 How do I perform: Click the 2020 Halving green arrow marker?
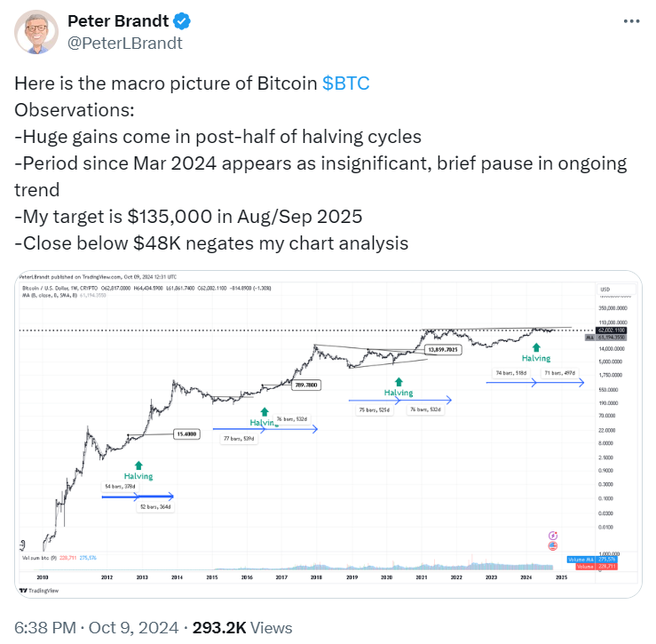coord(399,382)
